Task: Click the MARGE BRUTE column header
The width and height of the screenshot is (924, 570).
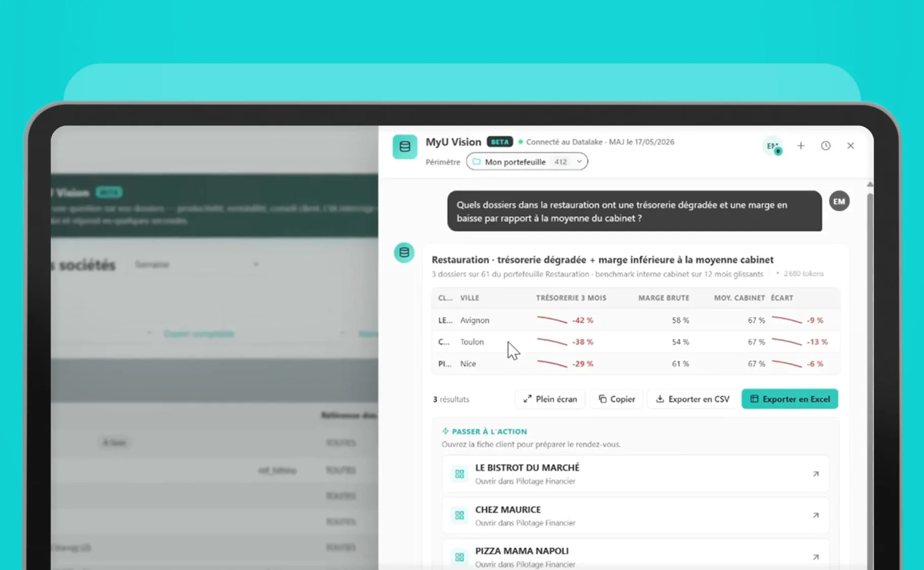Action: (664, 298)
